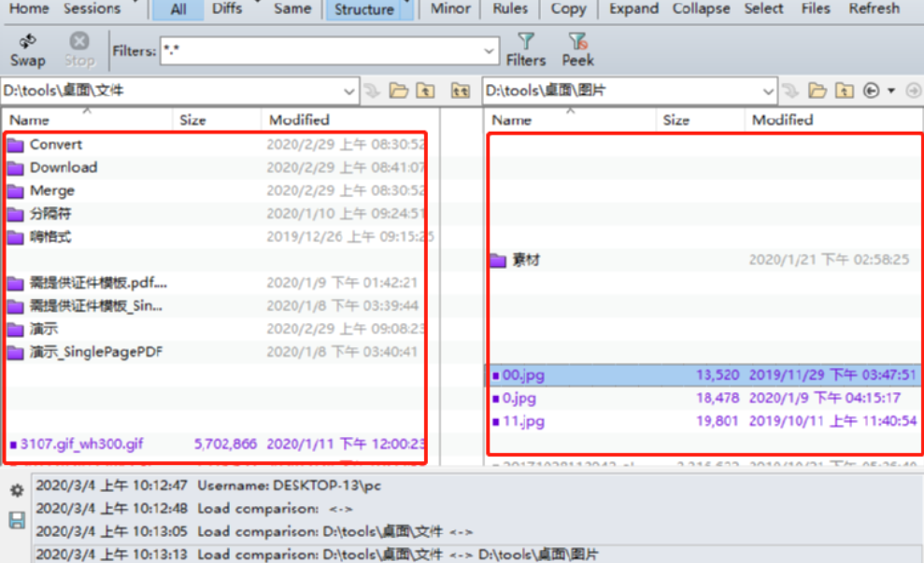Toggle the Minor differences option
This screenshot has height=563, width=924.
pos(450,8)
